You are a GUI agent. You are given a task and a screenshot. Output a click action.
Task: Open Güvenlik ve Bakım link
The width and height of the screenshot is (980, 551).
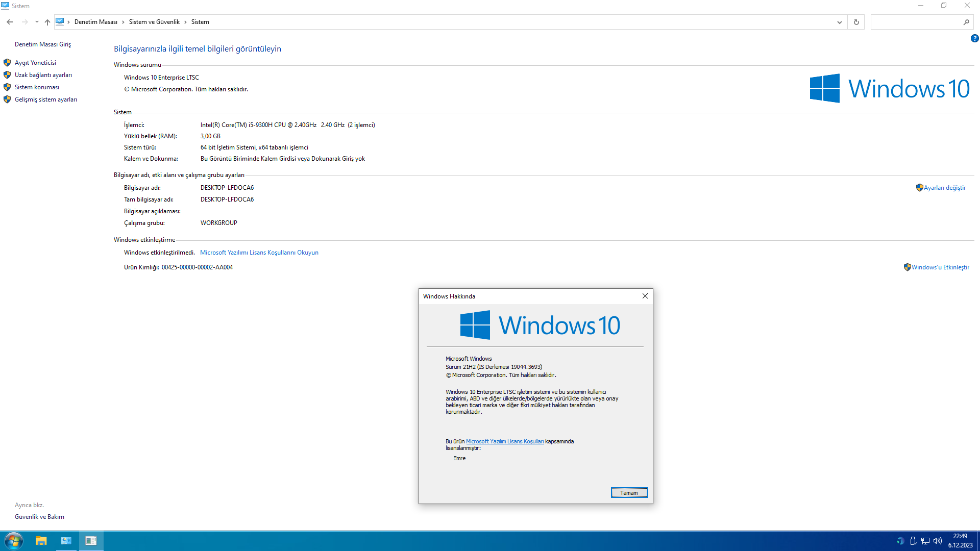coord(39,517)
